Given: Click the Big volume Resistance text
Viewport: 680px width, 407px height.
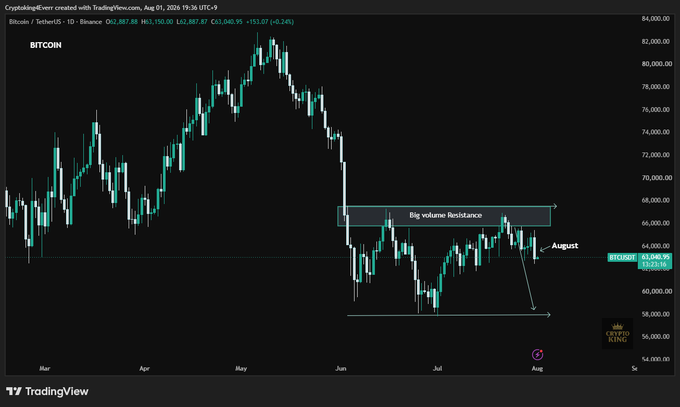Looking at the screenshot, I should click(x=445, y=215).
